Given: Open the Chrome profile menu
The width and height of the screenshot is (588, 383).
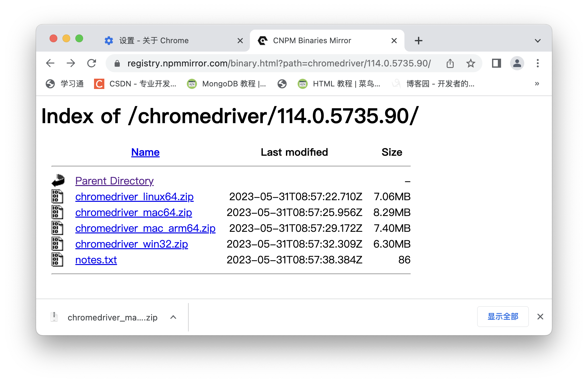Looking at the screenshot, I should (x=517, y=63).
